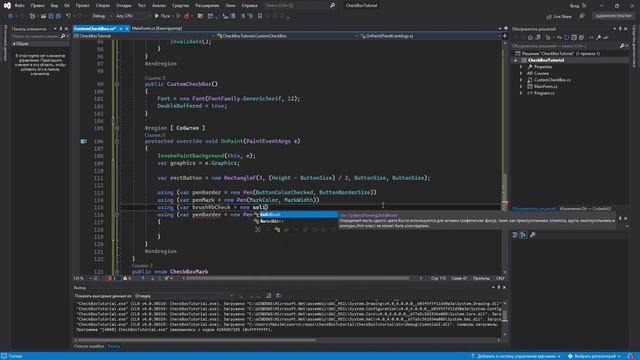Open the Debug configuration dropdown
640x360 pixels.
[x=101, y=16]
